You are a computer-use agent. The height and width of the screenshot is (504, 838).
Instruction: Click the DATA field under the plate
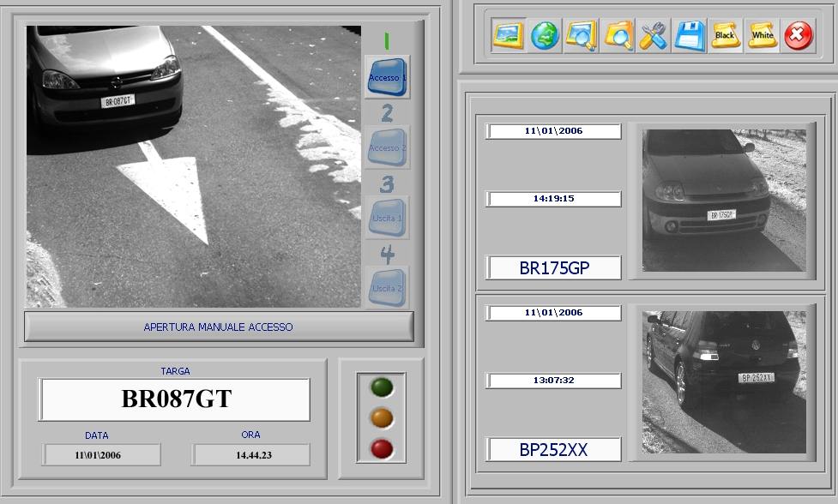[x=102, y=454]
